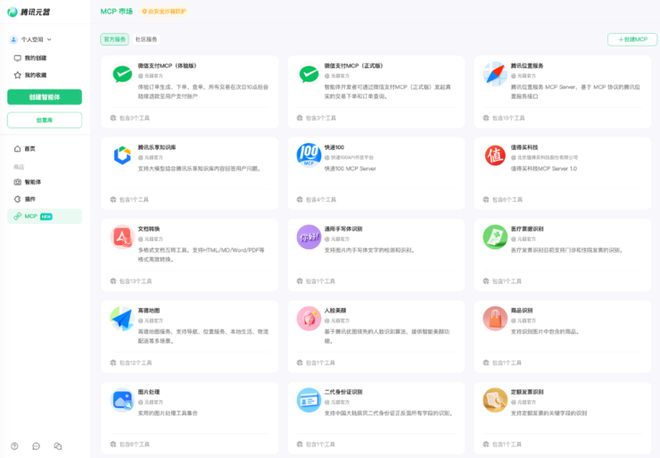Click the 高德地图 card title
The width and height of the screenshot is (660, 458).
pos(149,311)
